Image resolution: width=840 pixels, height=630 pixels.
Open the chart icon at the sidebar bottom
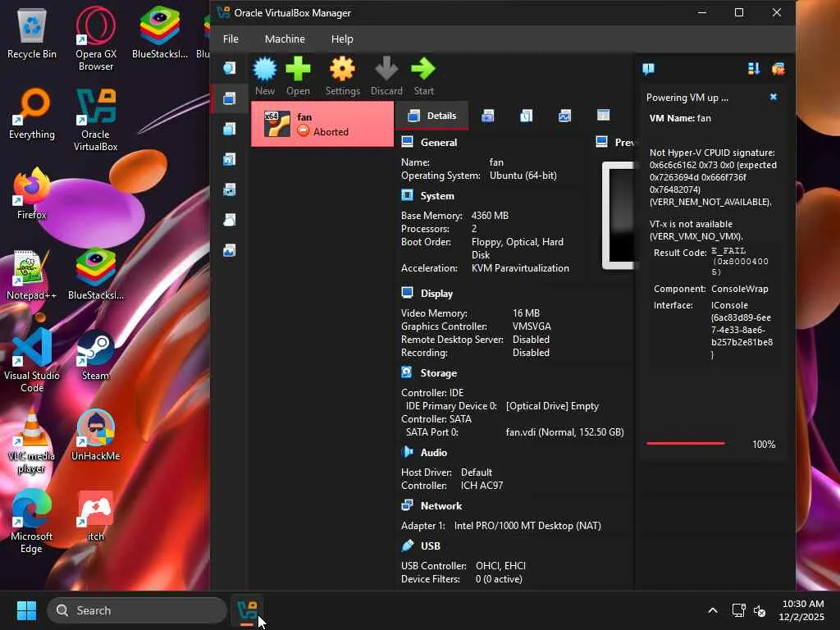pyautogui.click(x=230, y=251)
